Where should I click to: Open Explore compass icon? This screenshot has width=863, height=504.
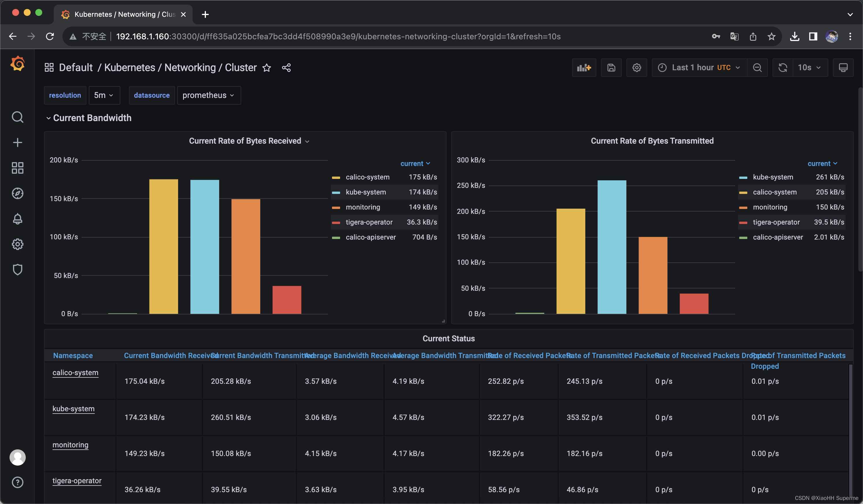pyautogui.click(x=17, y=193)
